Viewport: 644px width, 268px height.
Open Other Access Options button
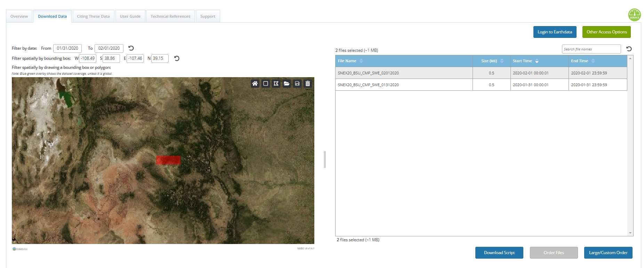pyautogui.click(x=607, y=32)
